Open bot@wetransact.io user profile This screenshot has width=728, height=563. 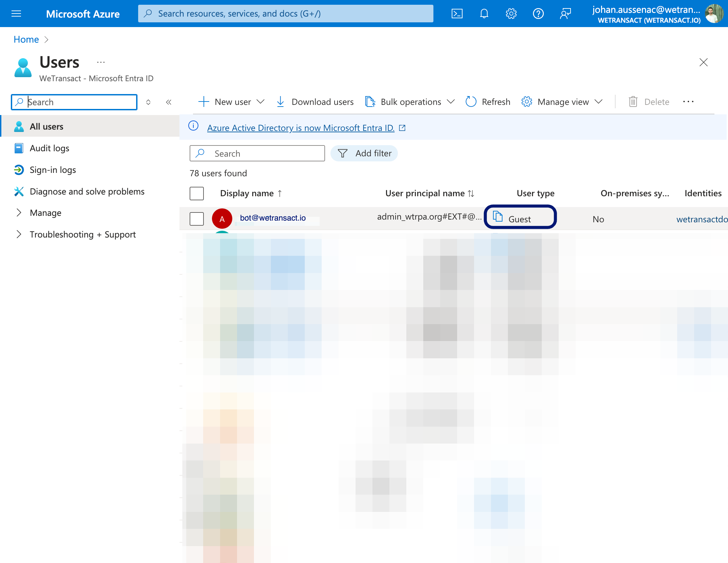(273, 218)
